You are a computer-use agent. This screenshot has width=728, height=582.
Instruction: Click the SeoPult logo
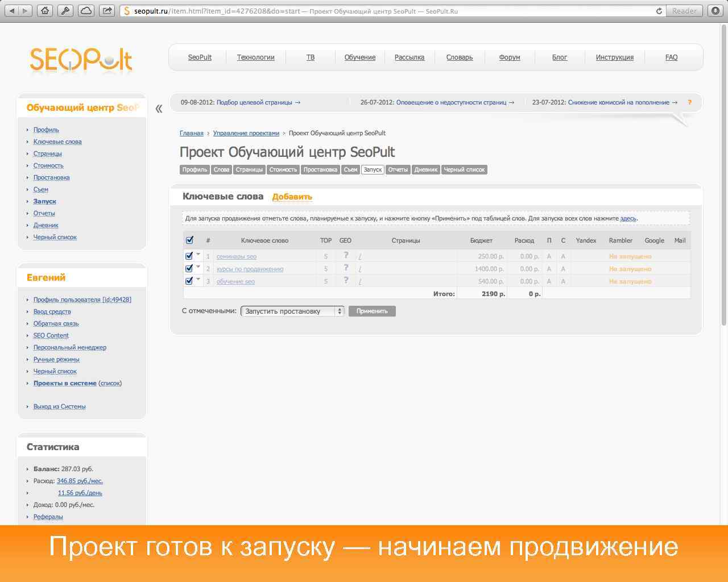point(80,60)
